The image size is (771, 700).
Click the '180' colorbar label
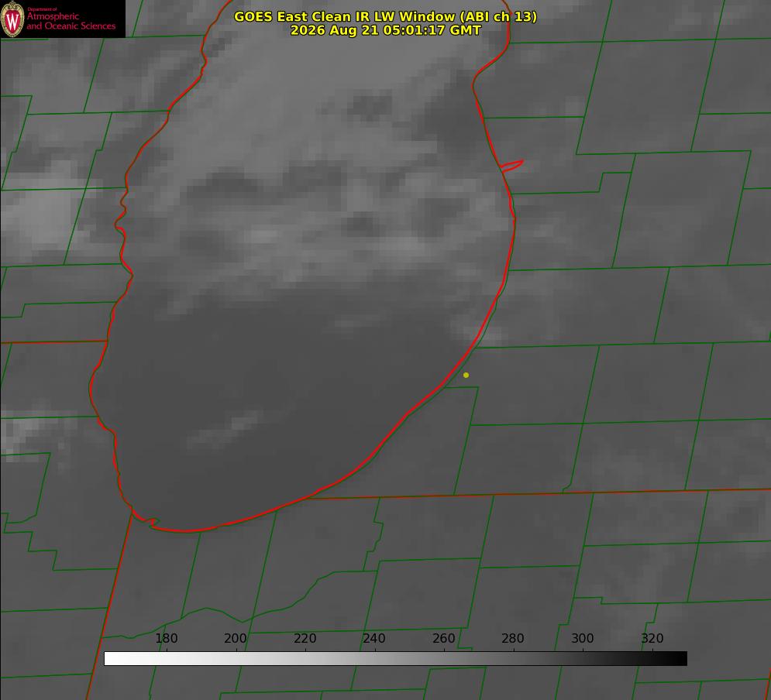pyautogui.click(x=166, y=638)
